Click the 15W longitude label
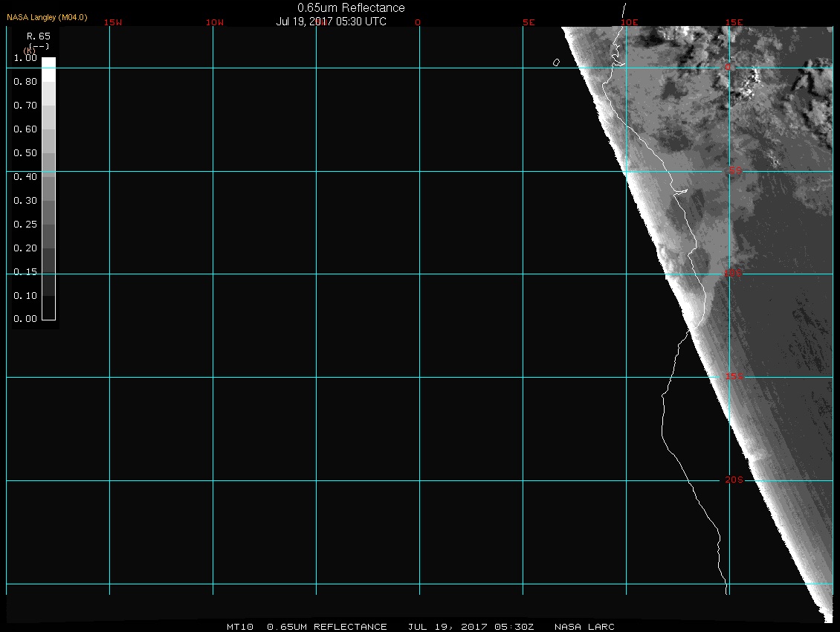Viewport: 840px width, 632px height. [113, 22]
